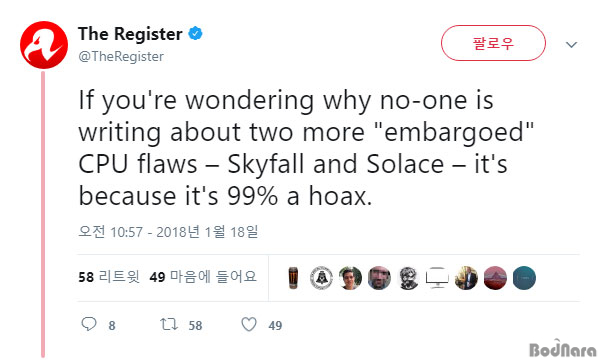Open the tweet timestamp 오전 10:57 link
The image size is (600, 360).
point(168,232)
